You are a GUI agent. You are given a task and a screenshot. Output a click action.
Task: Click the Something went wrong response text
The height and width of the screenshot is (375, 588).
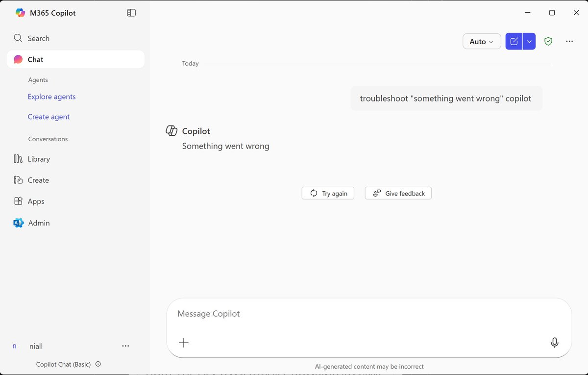(226, 146)
